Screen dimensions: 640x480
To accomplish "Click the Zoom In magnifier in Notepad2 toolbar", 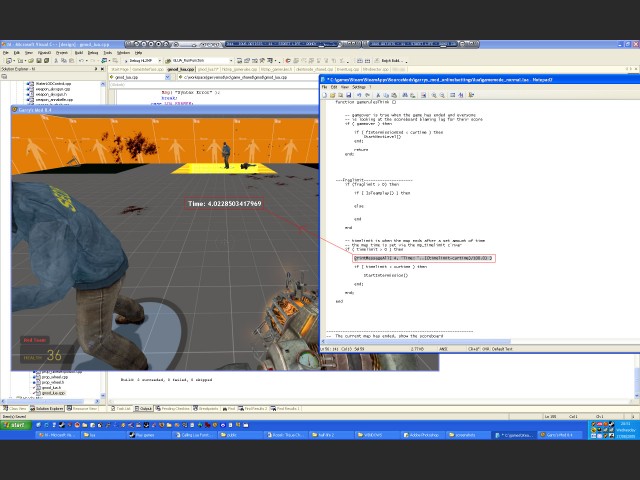I will coord(434,95).
